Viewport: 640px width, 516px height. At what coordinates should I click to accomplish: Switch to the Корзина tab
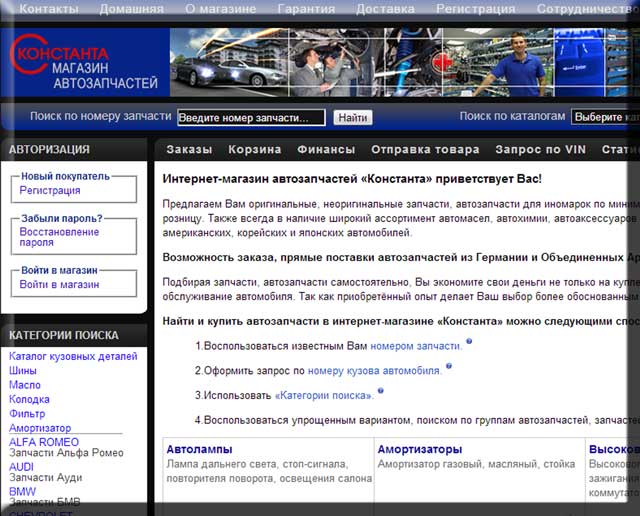(x=254, y=150)
